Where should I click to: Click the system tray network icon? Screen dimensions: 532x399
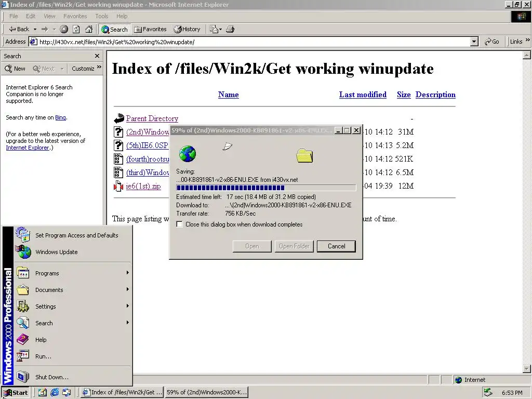(x=488, y=392)
